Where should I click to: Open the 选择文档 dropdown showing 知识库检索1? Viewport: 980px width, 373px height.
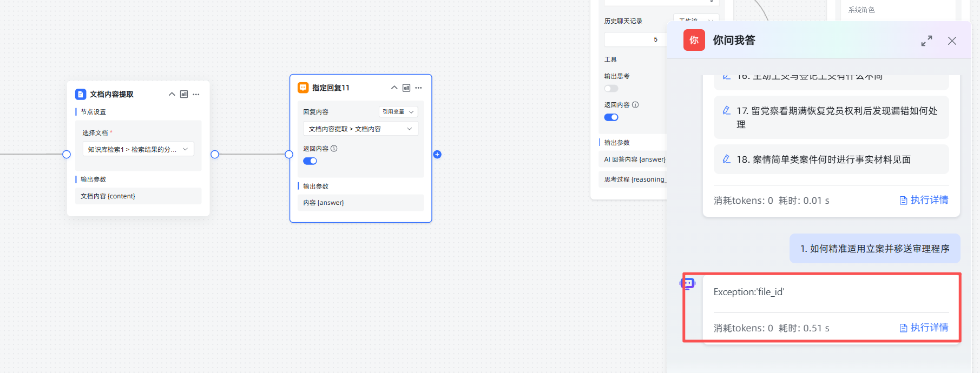(x=138, y=149)
